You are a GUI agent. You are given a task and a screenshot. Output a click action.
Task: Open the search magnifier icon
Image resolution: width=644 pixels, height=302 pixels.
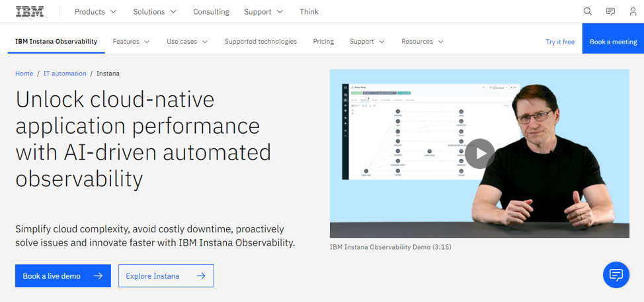click(x=588, y=11)
